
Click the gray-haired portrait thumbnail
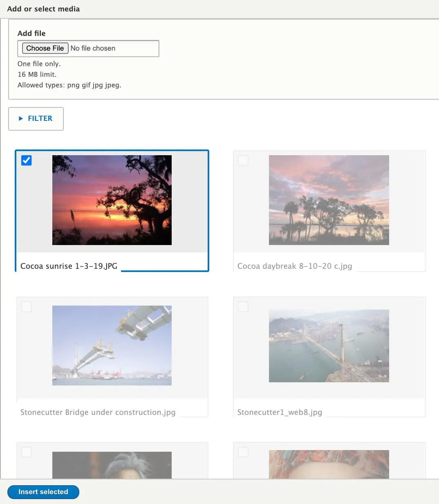tap(112, 465)
